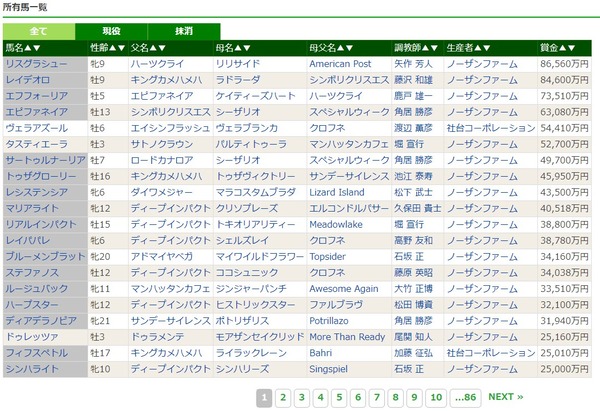Sort ascending by 生産者 up arrow
Viewport: 600px width, 411px height.
(x=478, y=48)
